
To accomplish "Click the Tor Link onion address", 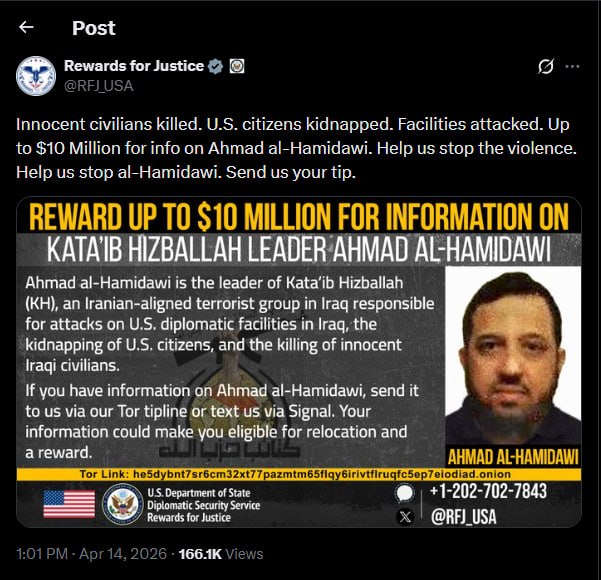I will (x=322, y=474).
